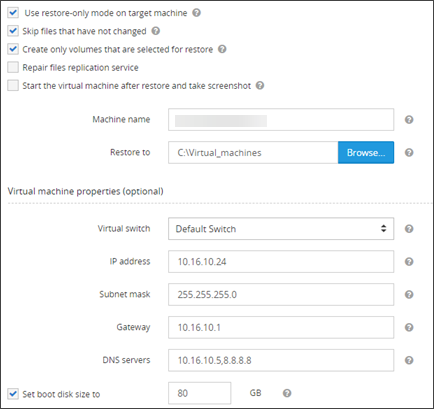
Task: Open DNS servers help icon
Action: 409,360
